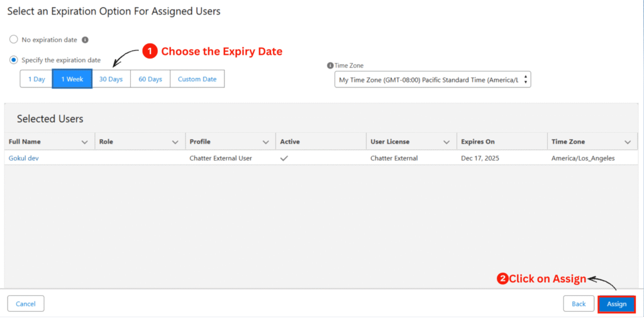Open the Time Zone dropdown
This screenshot has width=644, height=318.
point(433,80)
